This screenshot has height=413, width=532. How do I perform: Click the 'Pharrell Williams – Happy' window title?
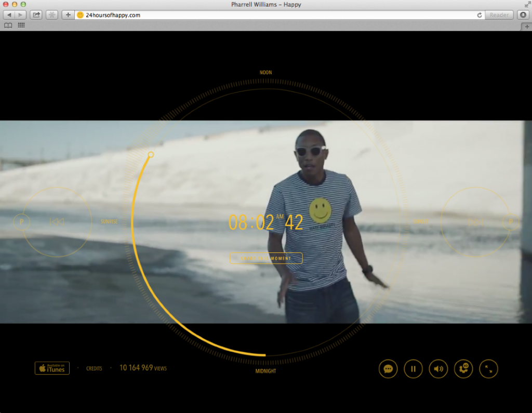point(266,4)
